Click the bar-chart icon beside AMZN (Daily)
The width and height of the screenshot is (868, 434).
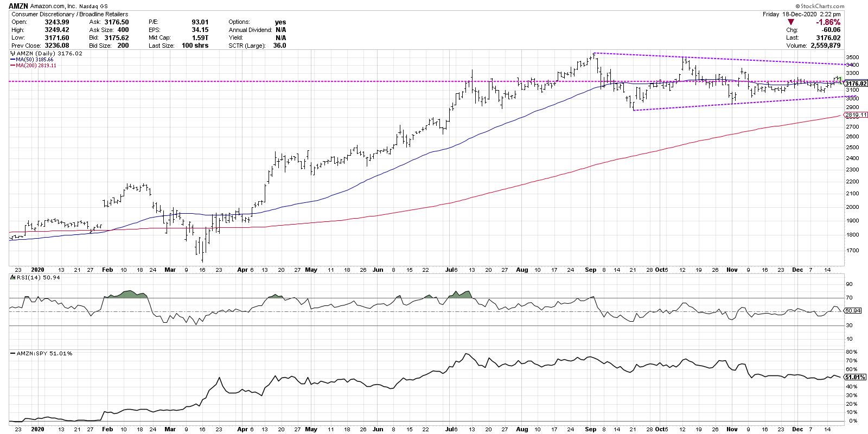13,54
